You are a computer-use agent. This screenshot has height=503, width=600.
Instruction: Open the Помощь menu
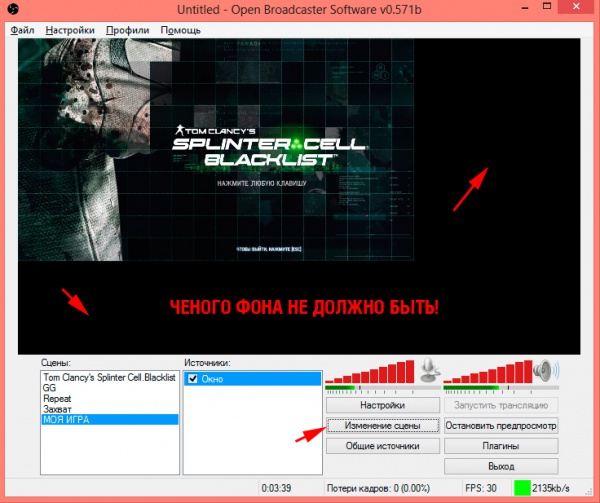[180, 30]
